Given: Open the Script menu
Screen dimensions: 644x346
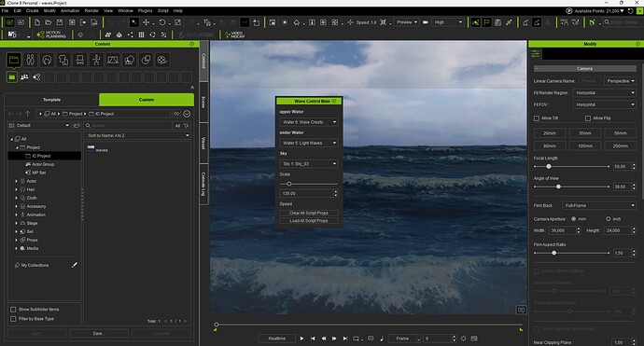Looking at the screenshot, I should pyautogui.click(x=163, y=10).
